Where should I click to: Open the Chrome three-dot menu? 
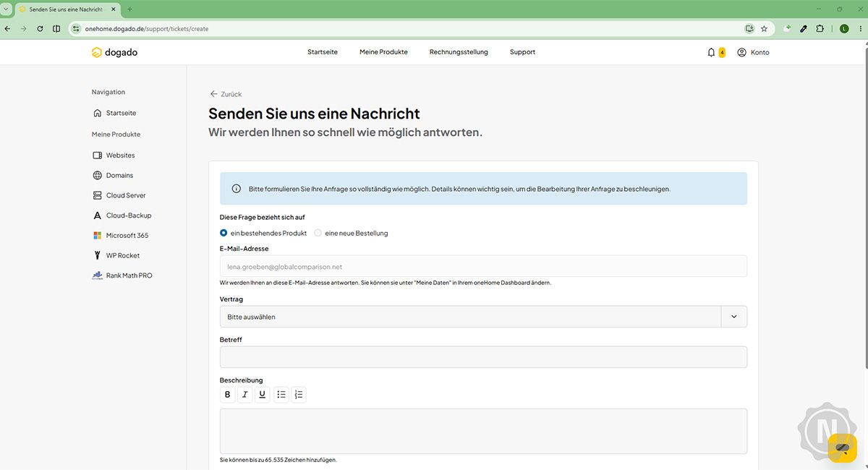click(x=860, y=28)
